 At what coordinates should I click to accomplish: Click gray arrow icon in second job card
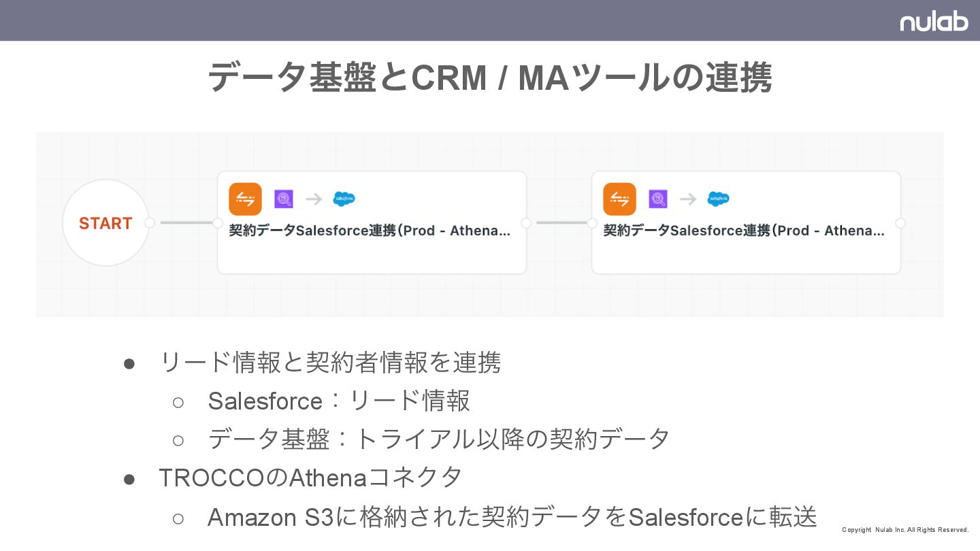pyautogui.click(x=688, y=199)
